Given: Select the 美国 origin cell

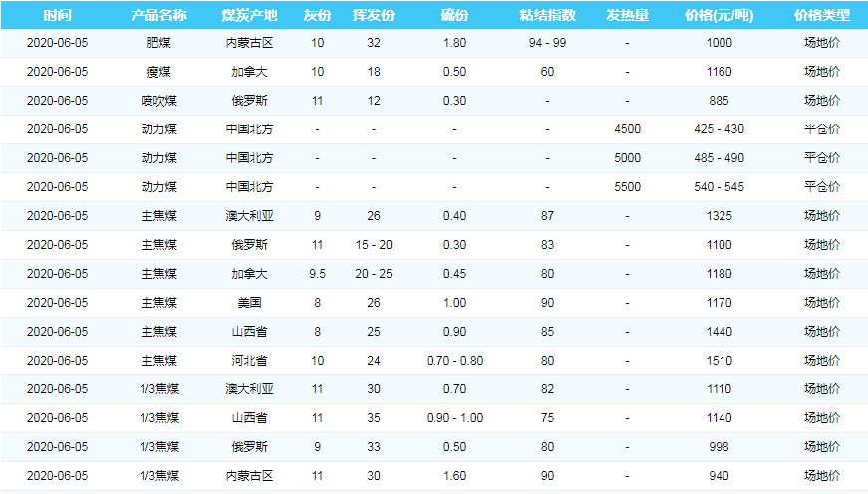Looking at the screenshot, I should click(249, 302).
